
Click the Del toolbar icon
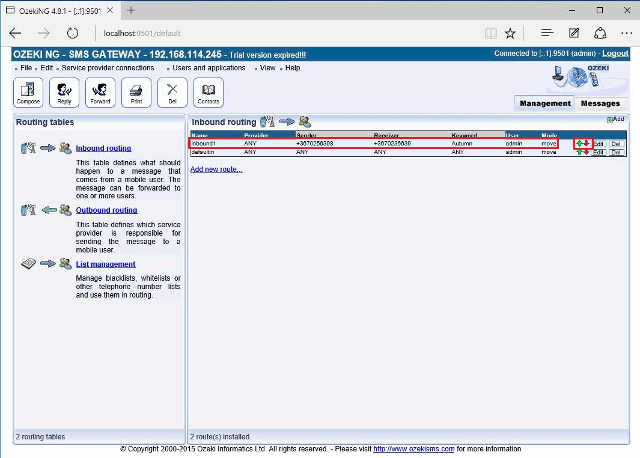pyautogui.click(x=172, y=92)
